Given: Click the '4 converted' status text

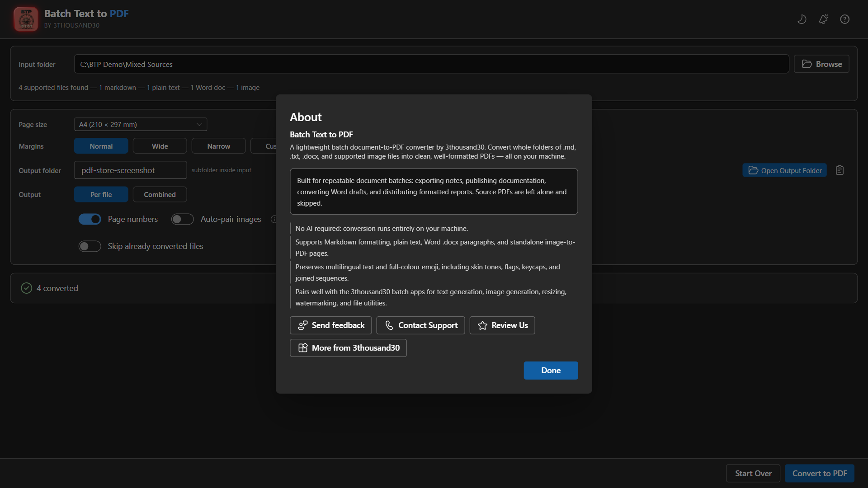Looking at the screenshot, I should (57, 288).
